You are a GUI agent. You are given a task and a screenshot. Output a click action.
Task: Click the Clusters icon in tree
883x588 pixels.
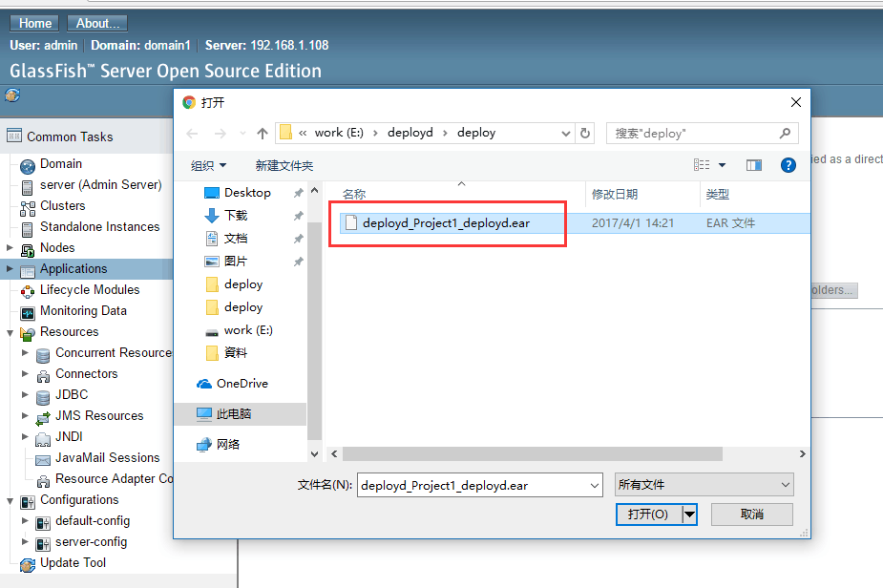(27, 208)
